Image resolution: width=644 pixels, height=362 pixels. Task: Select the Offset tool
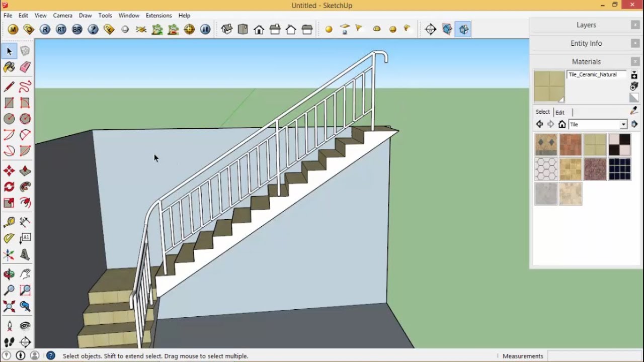(25, 203)
